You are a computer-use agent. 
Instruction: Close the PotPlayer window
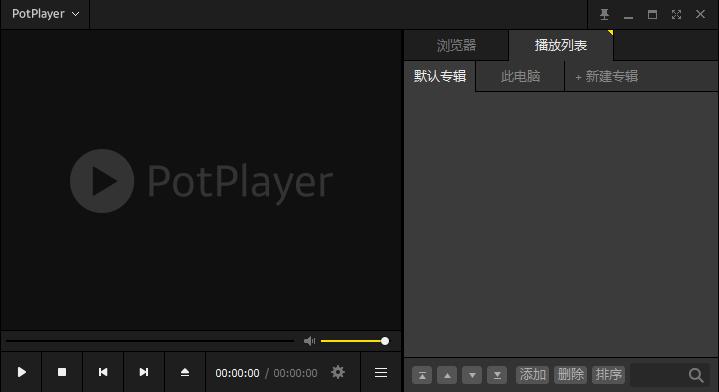tap(700, 14)
